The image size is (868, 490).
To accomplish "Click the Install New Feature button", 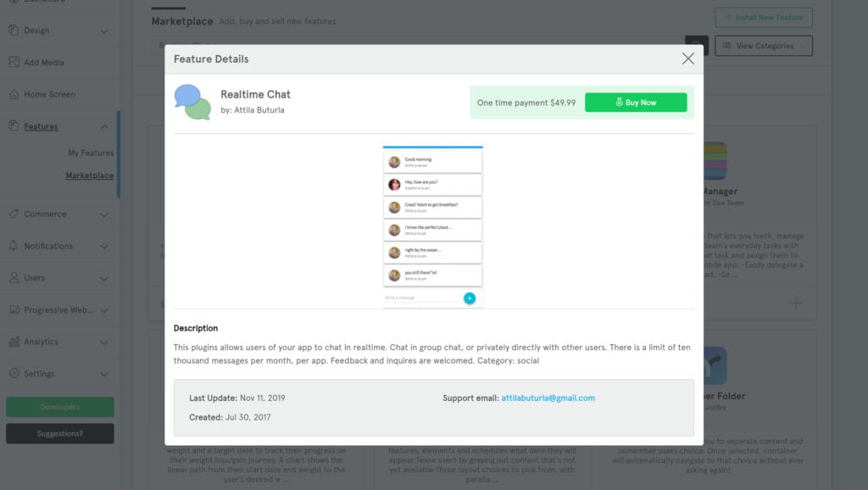I will 764,17.
